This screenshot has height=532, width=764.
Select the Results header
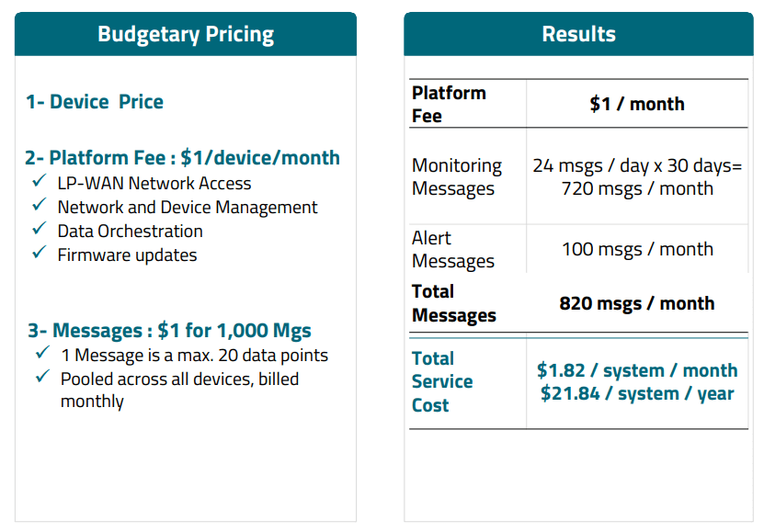pyautogui.click(x=578, y=35)
